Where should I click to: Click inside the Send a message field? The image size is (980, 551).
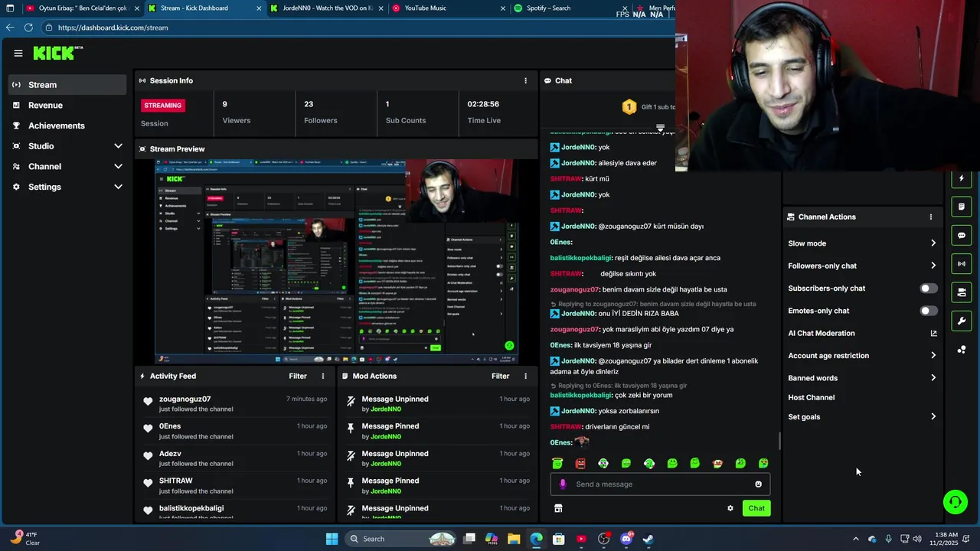[660, 484]
